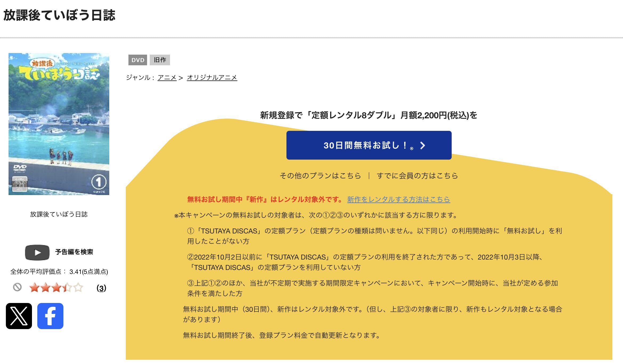Click 予告編を検索 text
The height and width of the screenshot is (364, 623).
click(x=74, y=252)
